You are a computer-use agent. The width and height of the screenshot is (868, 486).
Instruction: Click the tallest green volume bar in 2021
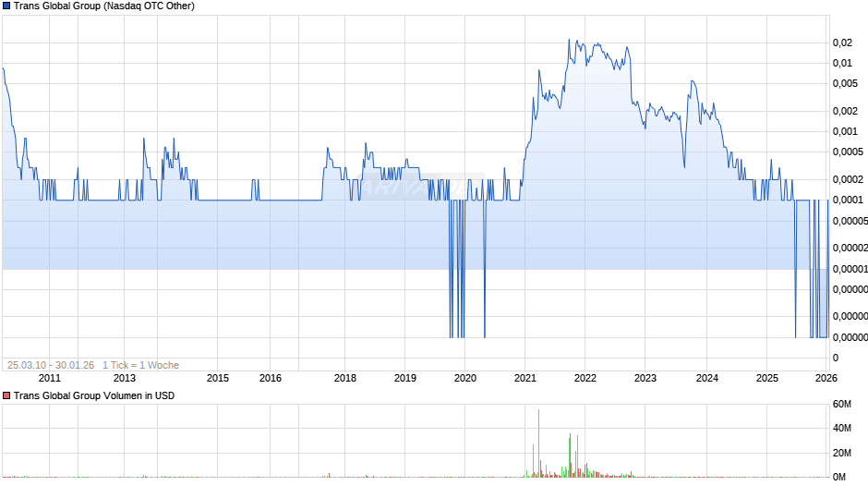click(538, 443)
